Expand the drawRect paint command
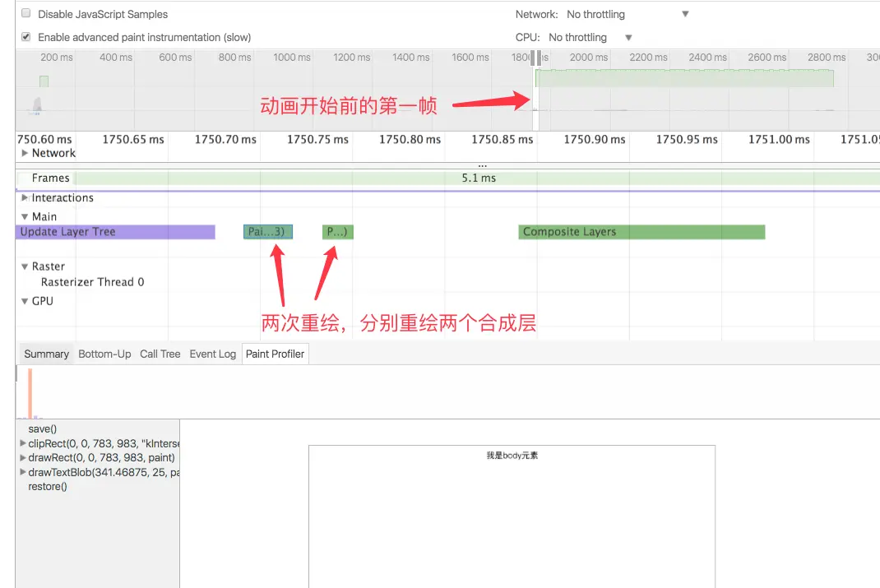This screenshot has width=880, height=588. (23, 458)
